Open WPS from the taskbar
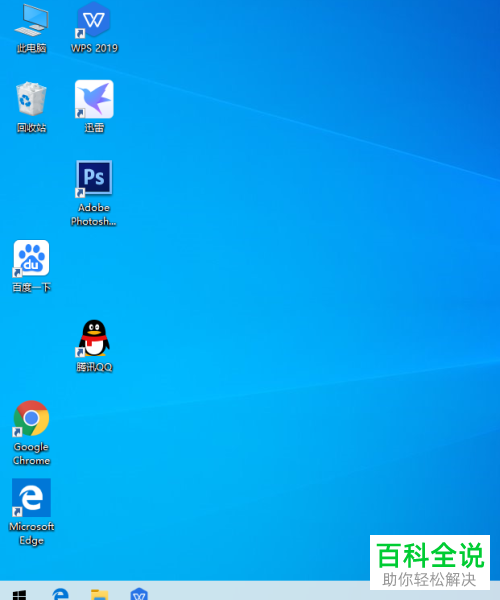 139,594
